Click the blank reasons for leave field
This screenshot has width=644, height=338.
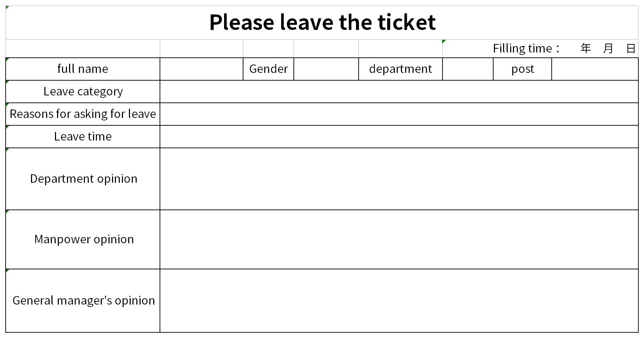click(399, 114)
